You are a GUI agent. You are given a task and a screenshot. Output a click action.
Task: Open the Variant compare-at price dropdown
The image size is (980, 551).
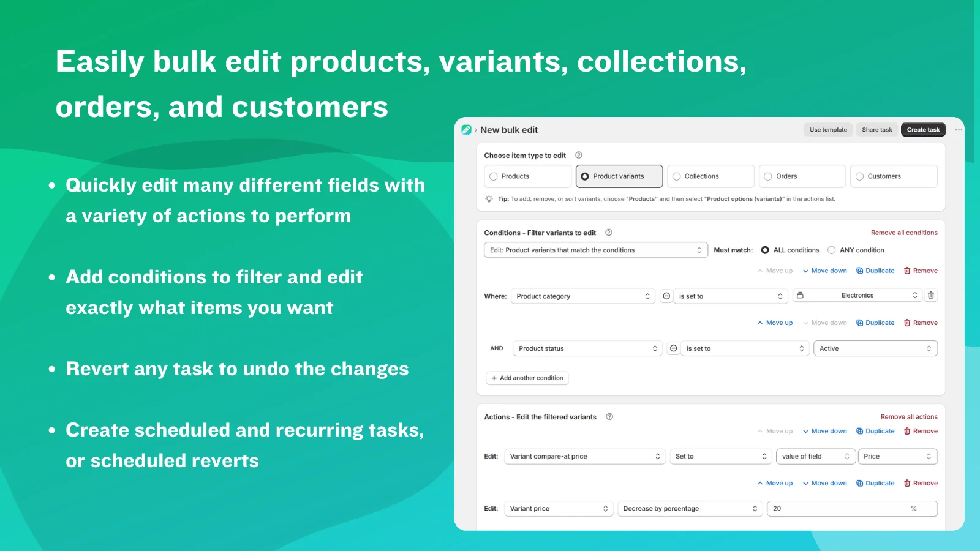(x=584, y=457)
